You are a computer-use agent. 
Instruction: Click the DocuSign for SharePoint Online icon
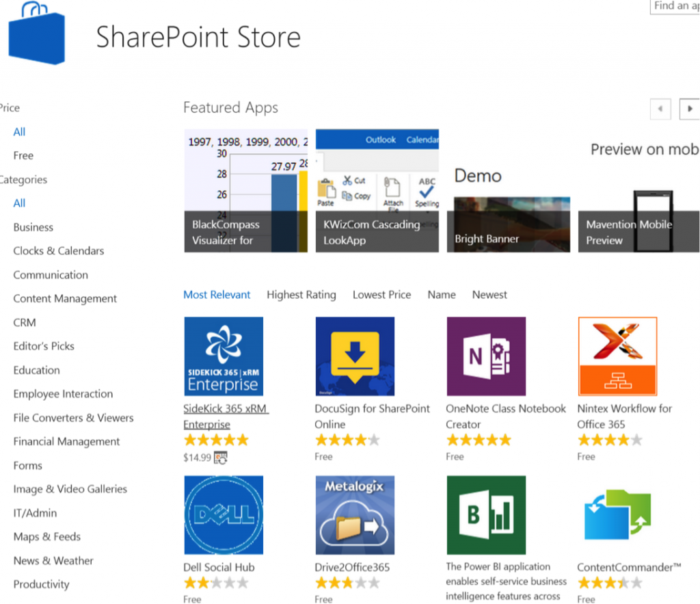click(355, 356)
